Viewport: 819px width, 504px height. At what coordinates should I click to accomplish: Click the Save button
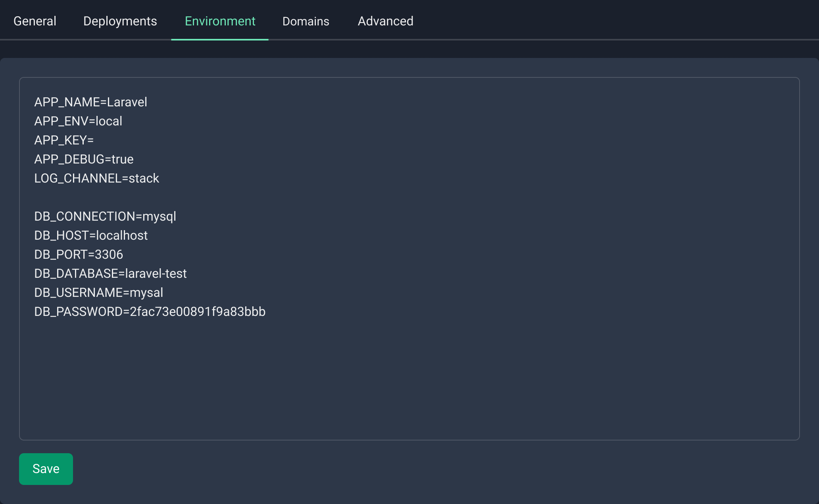(45, 469)
